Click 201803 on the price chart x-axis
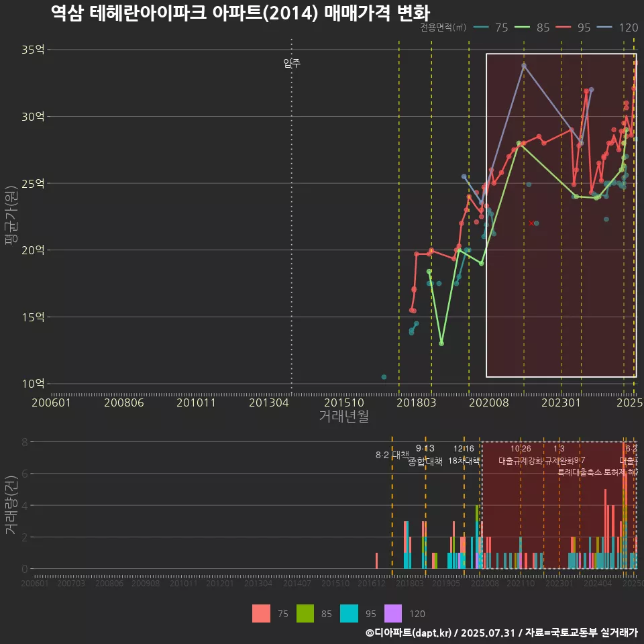The height and width of the screenshot is (644, 644). (417, 402)
